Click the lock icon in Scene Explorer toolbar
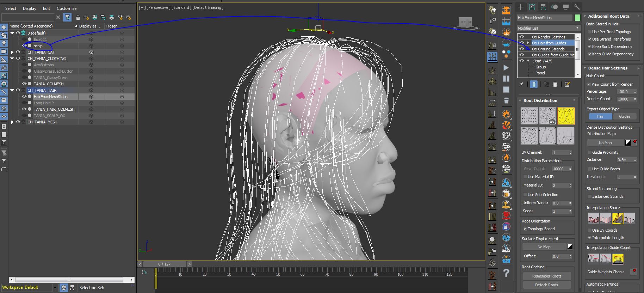644x293 pixels. [x=78, y=17]
